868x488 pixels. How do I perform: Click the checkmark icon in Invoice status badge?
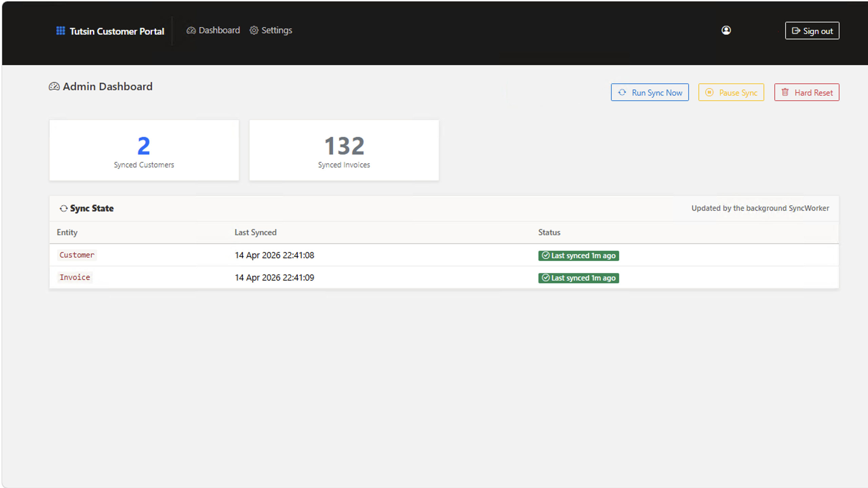pyautogui.click(x=546, y=278)
